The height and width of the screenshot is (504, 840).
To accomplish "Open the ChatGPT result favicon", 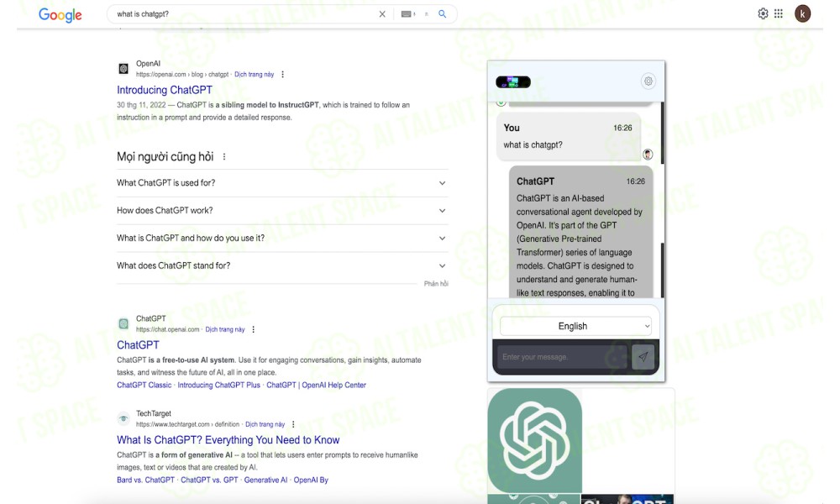I will [123, 323].
